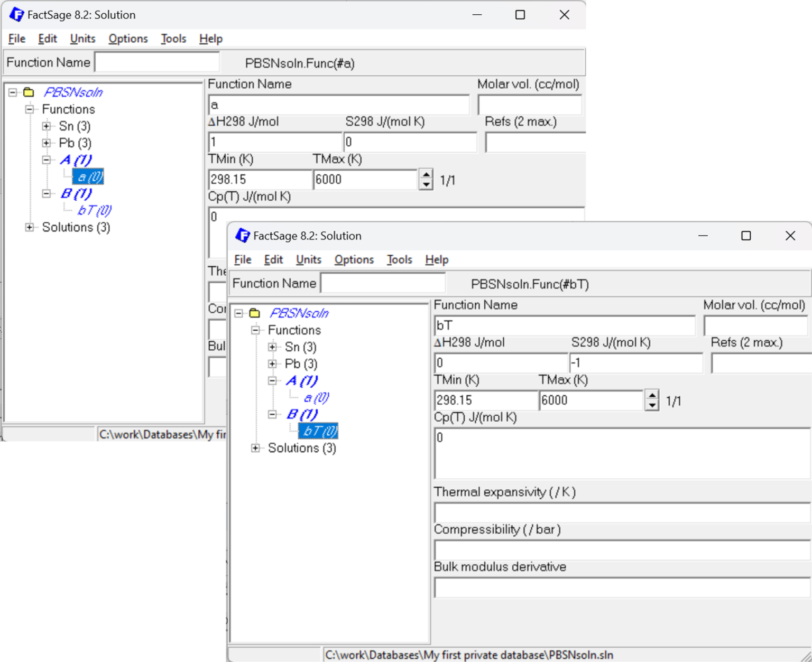Click the TMax field showing 6000
Image resolution: width=812 pixels, height=662 pixels.
point(591,400)
